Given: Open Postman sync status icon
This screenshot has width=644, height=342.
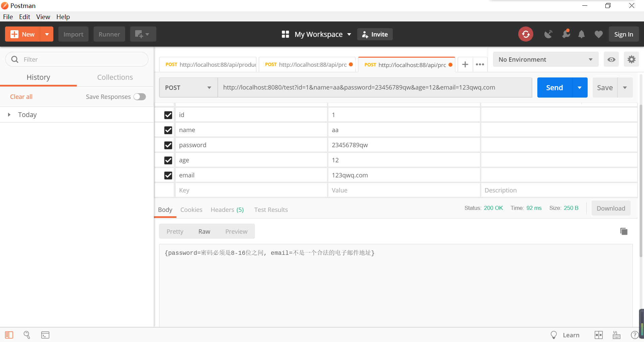Looking at the screenshot, I should pyautogui.click(x=525, y=34).
